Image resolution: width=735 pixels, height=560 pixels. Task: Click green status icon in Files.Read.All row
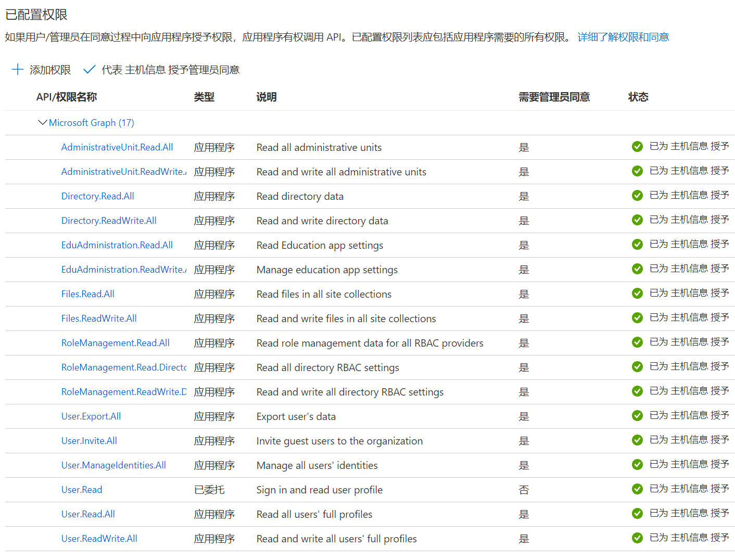pyautogui.click(x=637, y=294)
